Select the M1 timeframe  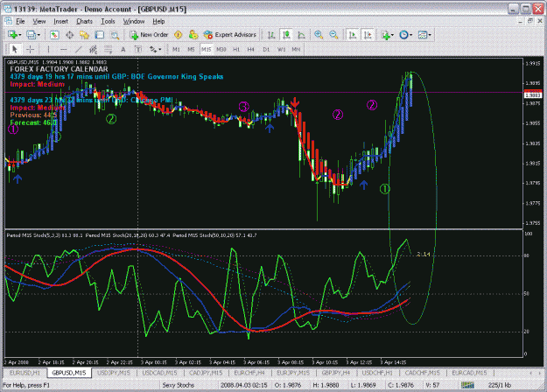click(176, 50)
